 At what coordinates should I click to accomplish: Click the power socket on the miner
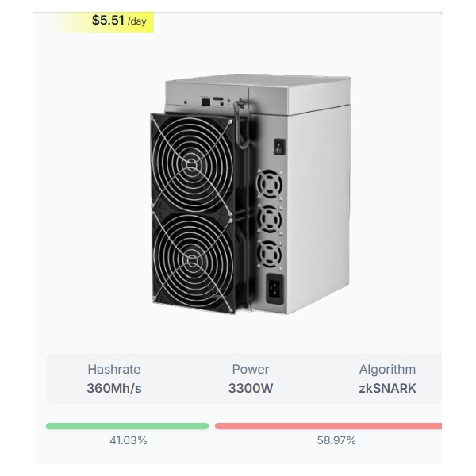[x=275, y=289]
